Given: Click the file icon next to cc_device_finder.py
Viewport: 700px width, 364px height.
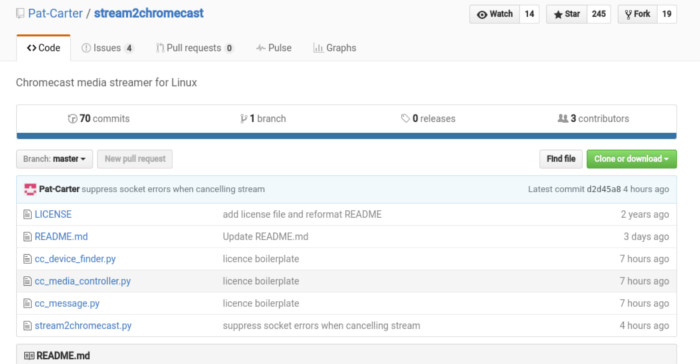Looking at the screenshot, I should coord(27,259).
